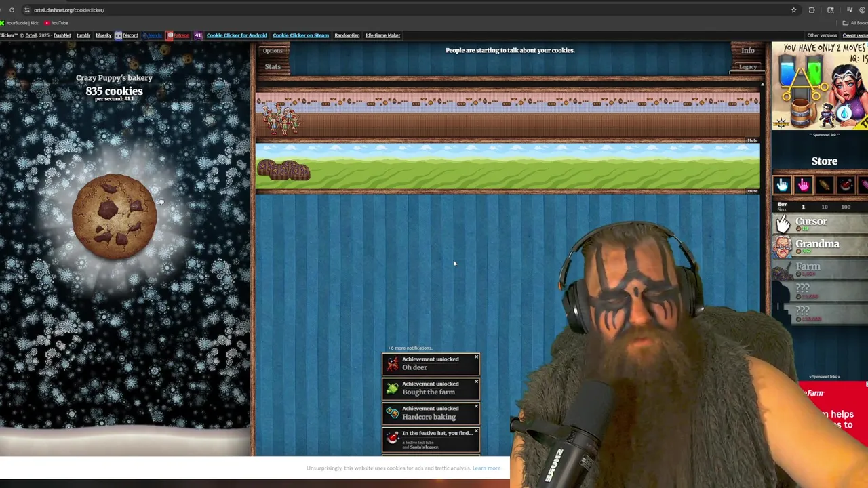
Task: Click the festive hat notification icon
Action: click(x=392, y=439)
